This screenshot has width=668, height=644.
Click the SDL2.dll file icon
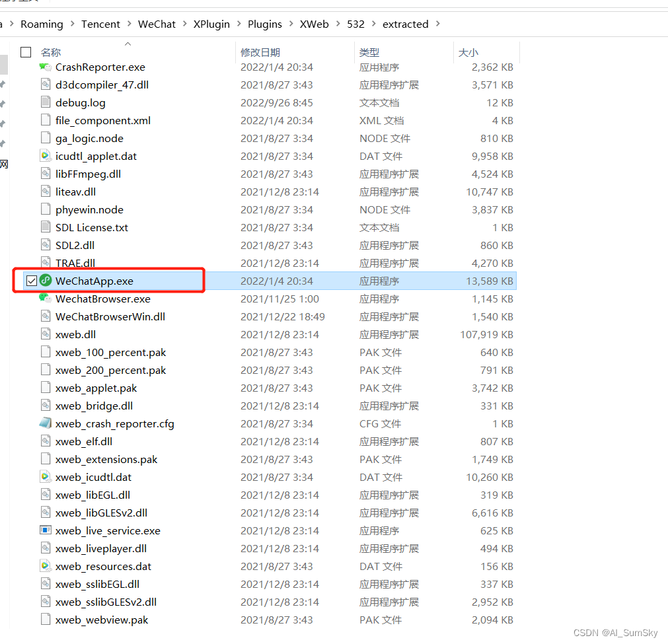[45, 245]
